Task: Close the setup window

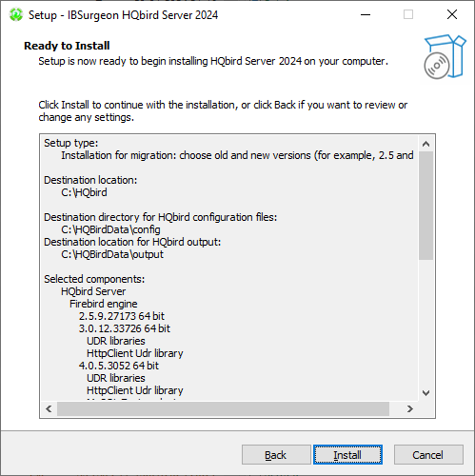Action: 452,14
